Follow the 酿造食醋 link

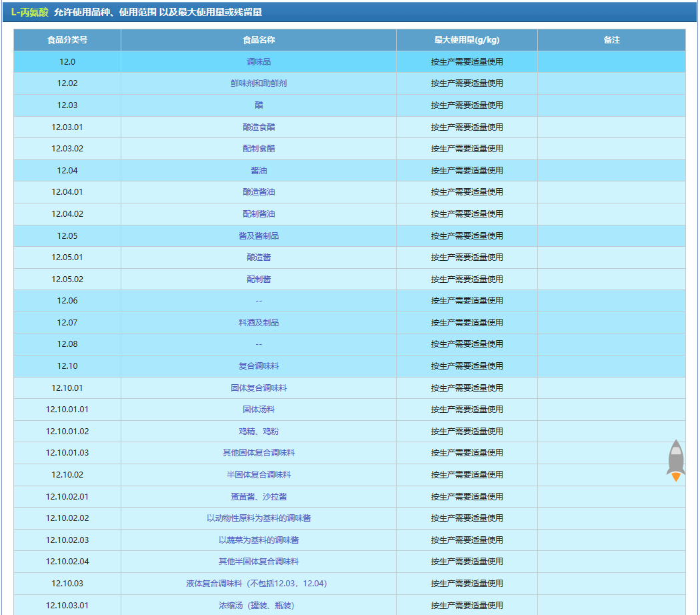coord(259,127)
